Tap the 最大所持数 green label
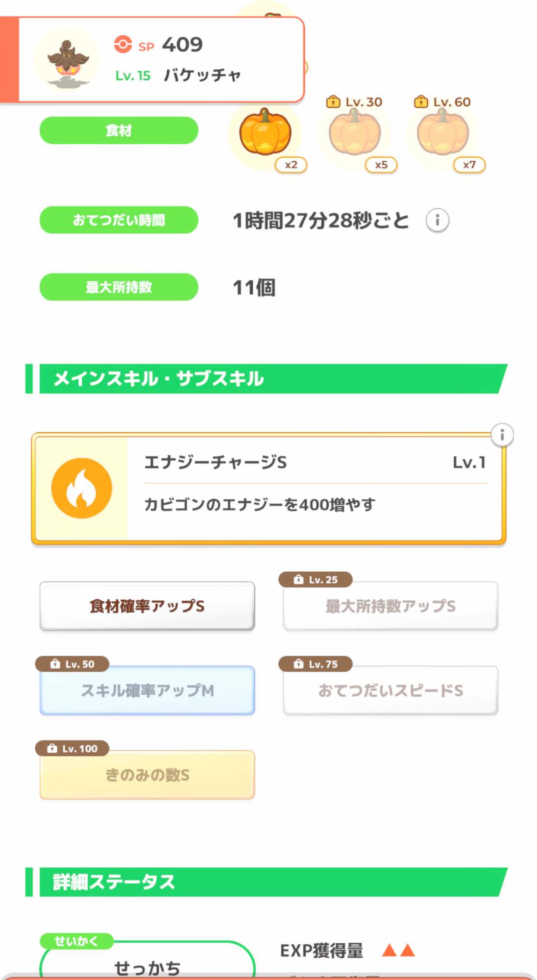 pyautogui.click(x=119, y=287)
